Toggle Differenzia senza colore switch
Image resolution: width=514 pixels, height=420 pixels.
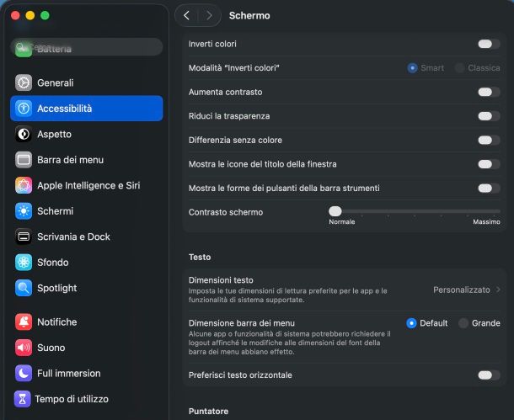[x=489, y=140]
